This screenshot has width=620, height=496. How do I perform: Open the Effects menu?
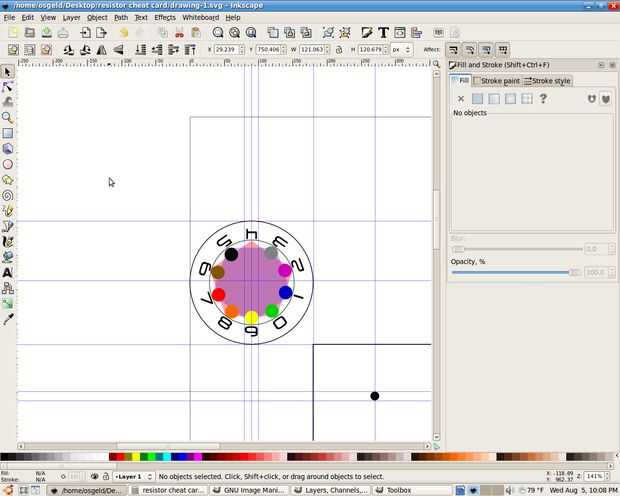pos(165,17)
